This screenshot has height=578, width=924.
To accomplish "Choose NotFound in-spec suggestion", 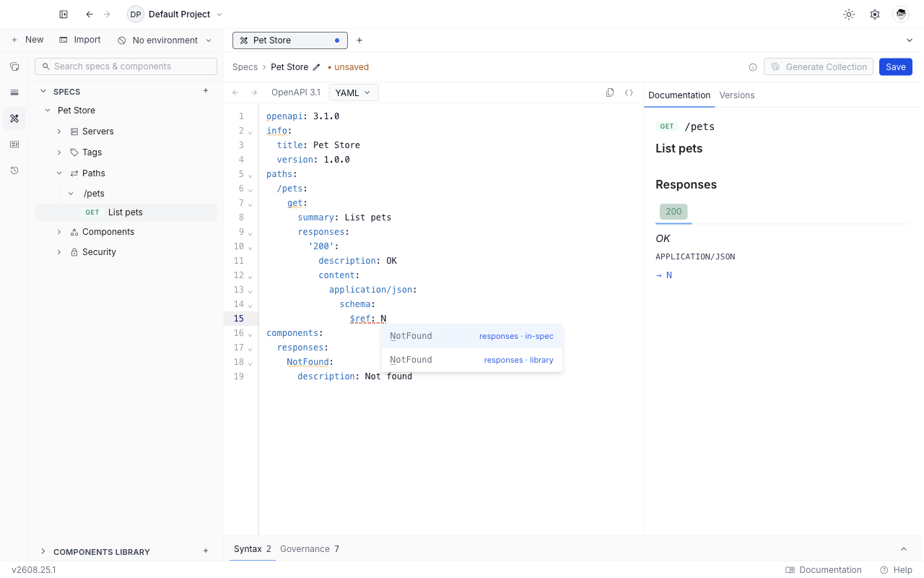I will pyautogui.click(x=472, y=336).
